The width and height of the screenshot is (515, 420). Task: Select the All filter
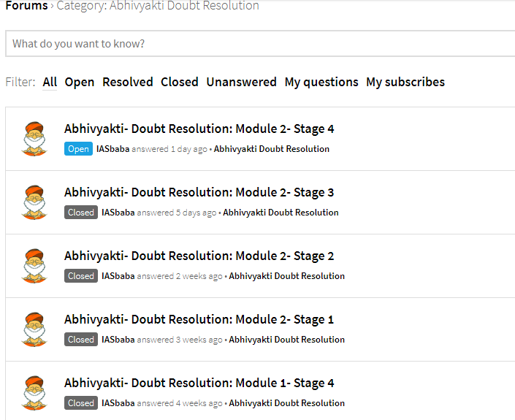pyautogui.click(x=50, y=82)
